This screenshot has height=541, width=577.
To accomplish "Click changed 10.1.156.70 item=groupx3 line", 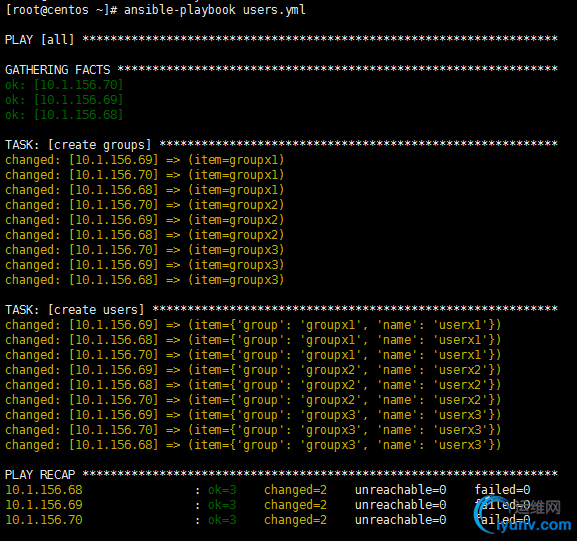I will (x=145, y=250).
